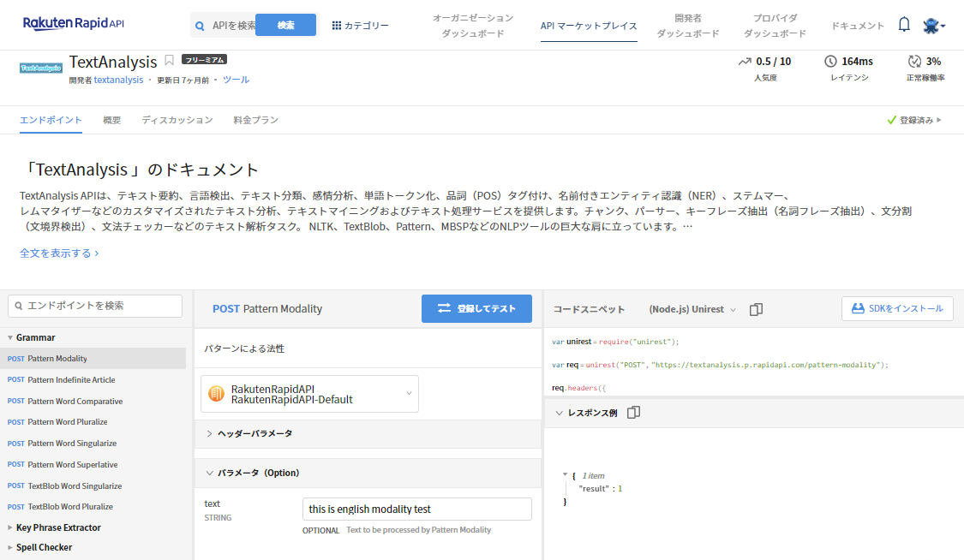Go to オーガニゼーション ダッシュボード
The height and width of the screenshot is (560, 964).
point(473,26)
